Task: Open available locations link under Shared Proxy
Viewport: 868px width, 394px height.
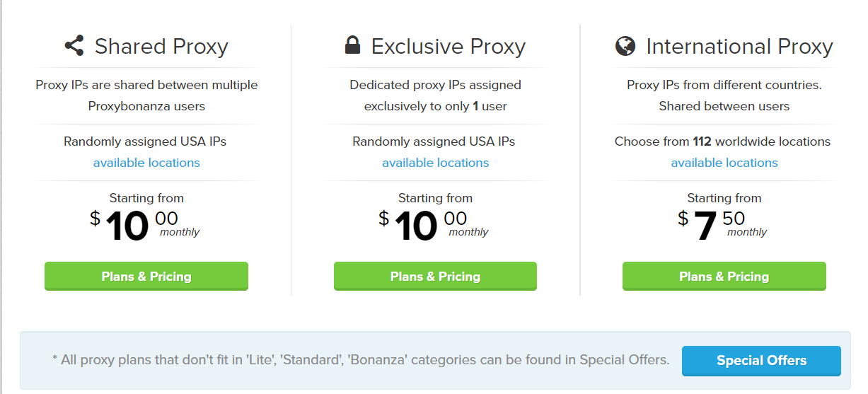Action: 146,163
